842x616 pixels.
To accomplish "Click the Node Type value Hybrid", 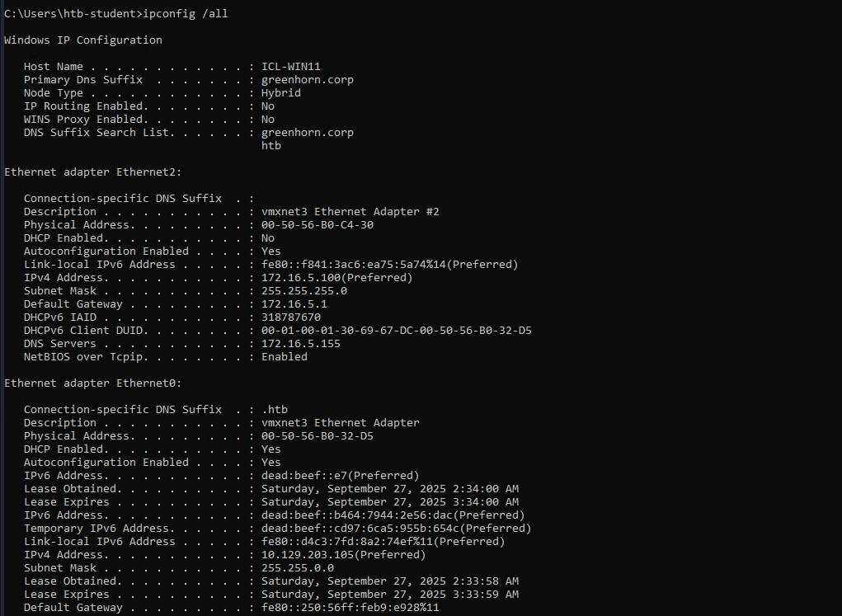I will point(280,93).
